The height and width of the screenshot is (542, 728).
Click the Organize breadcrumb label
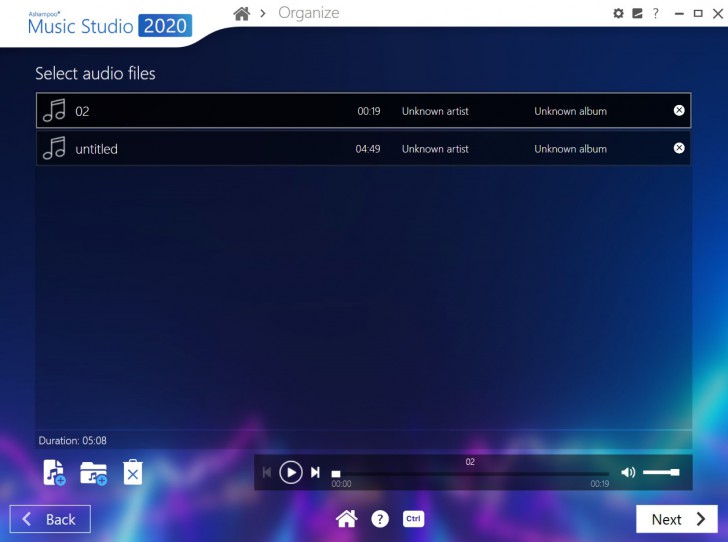click(x=309, y=13)
